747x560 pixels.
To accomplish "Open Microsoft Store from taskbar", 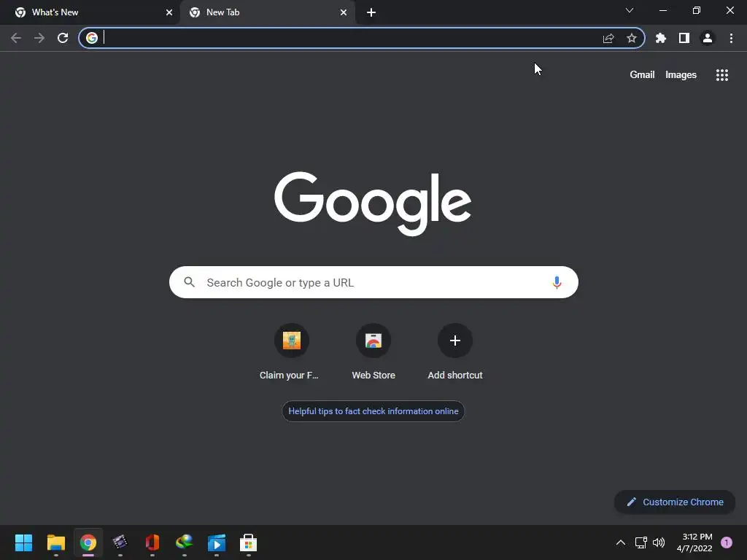I will 249,542.
